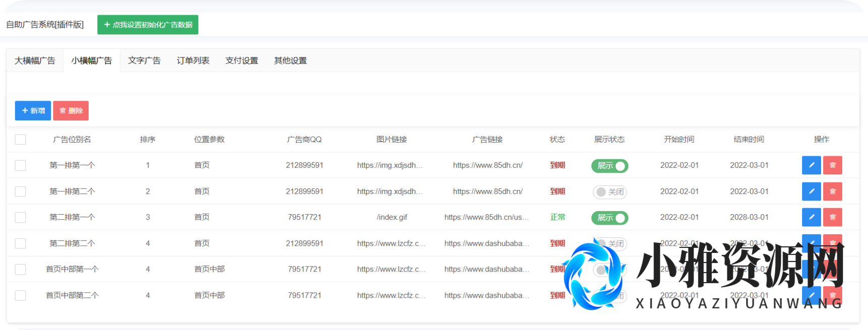
Task: Open the 订单列表 tab
Action: click(193, 60)
